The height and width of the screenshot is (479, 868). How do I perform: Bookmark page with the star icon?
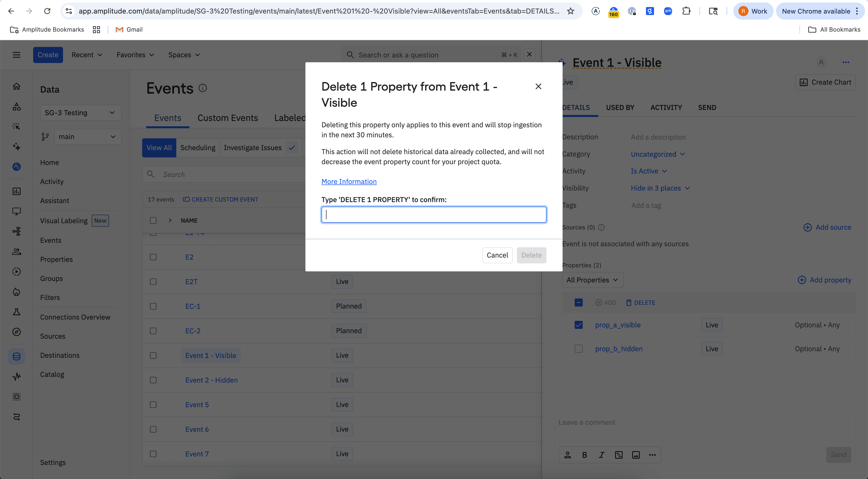click(x=570, y=11)
